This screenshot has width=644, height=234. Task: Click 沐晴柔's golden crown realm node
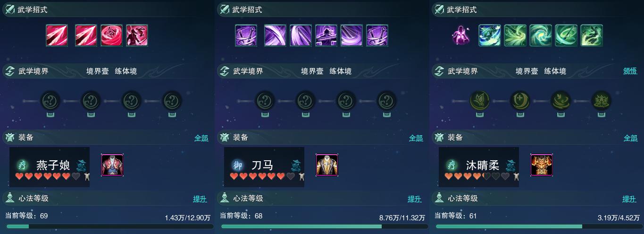602,101
